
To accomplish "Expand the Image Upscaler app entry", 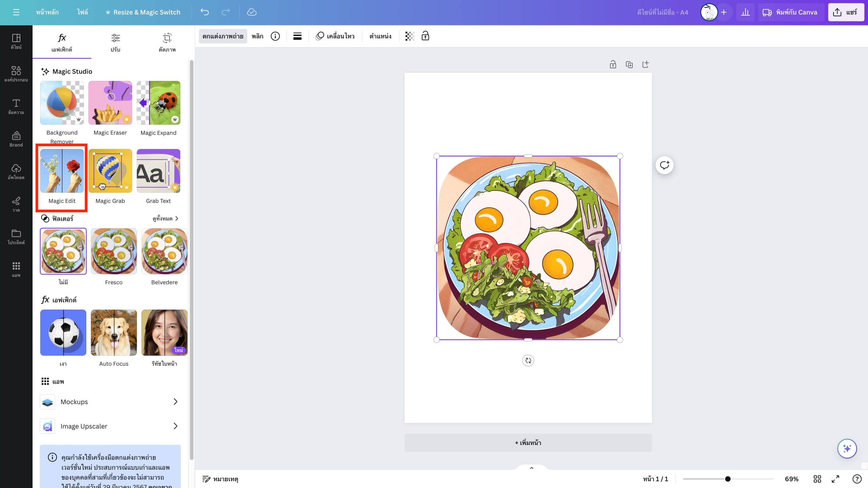I will (x=110, y=426).
